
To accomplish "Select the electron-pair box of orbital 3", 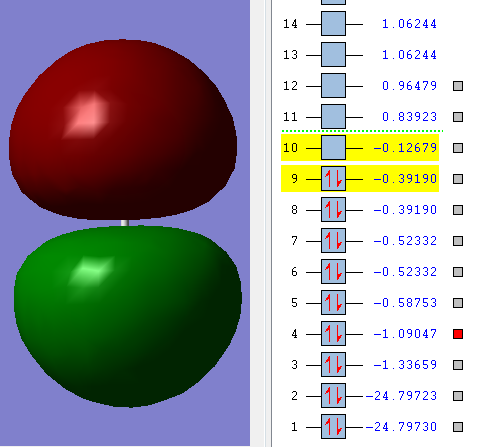I will click(x=333, y=365).
